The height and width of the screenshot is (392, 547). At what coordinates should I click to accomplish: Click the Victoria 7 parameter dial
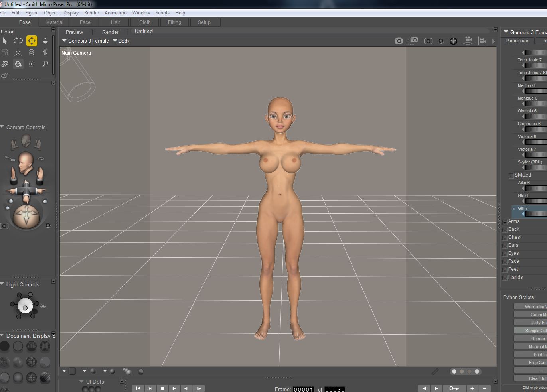(x=535, y=155)
